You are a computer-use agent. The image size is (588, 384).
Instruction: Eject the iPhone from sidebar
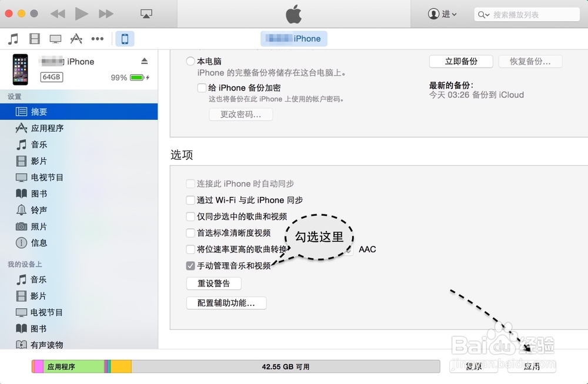pos(145,61)
